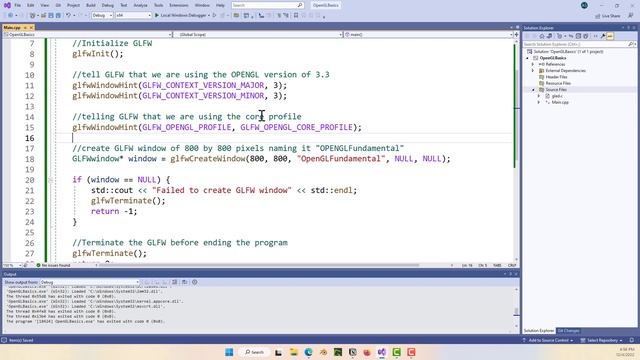Click Switch Views icon in Solution Explorer
640x360 pixels.
tap(549, 36)
